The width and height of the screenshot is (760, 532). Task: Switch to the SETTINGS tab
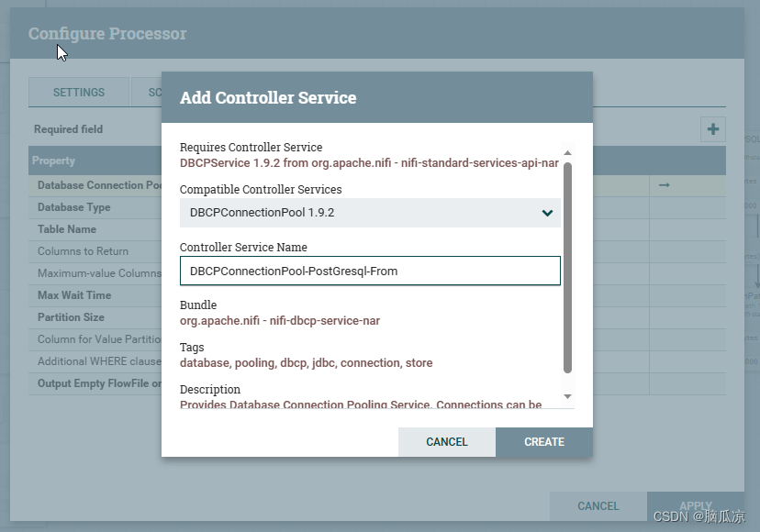click(x=79, y=92)
